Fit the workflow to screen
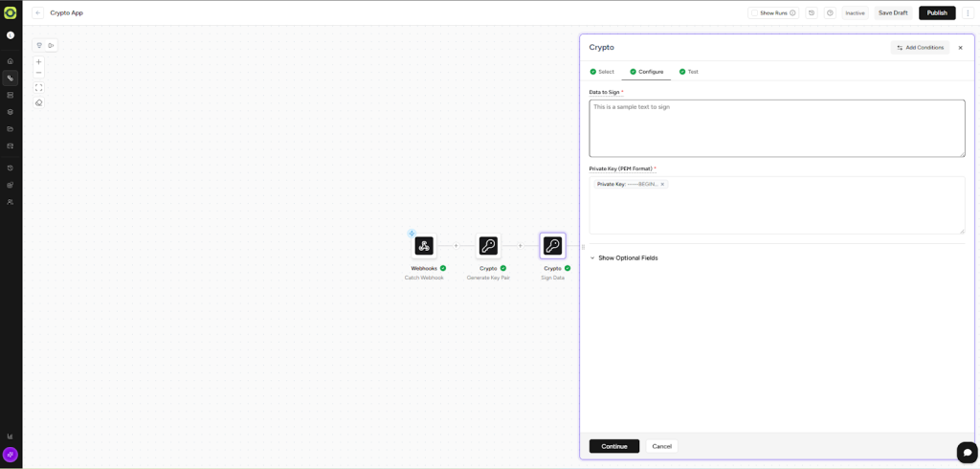The height and width of the screenshot is (469, 980). pyautogui.click(x=39, y=88)
